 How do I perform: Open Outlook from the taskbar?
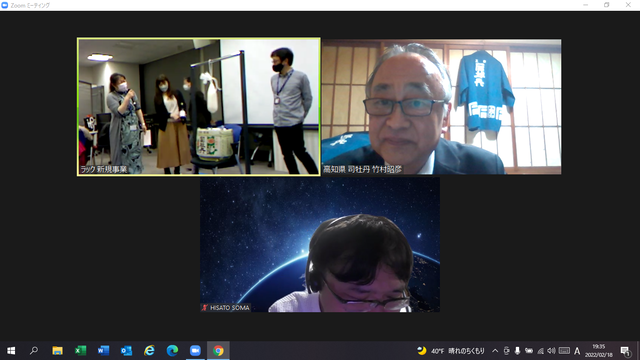pos(126,351)
